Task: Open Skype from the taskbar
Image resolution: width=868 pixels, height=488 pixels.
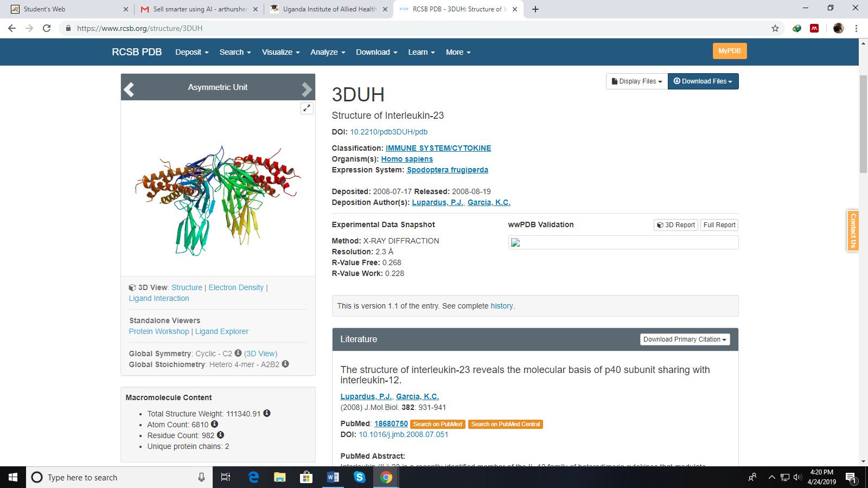Action: tap(359, 477)
